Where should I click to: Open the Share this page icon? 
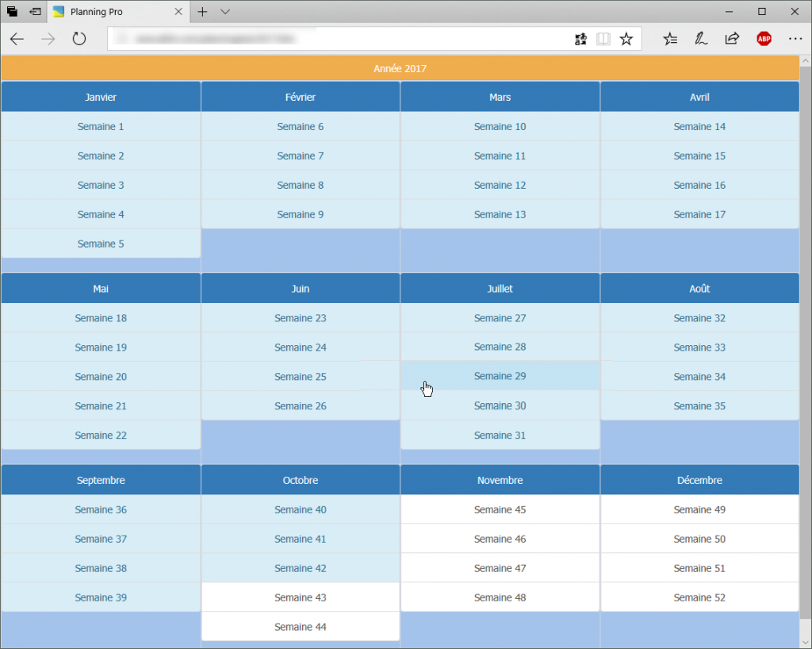[732, 38]
